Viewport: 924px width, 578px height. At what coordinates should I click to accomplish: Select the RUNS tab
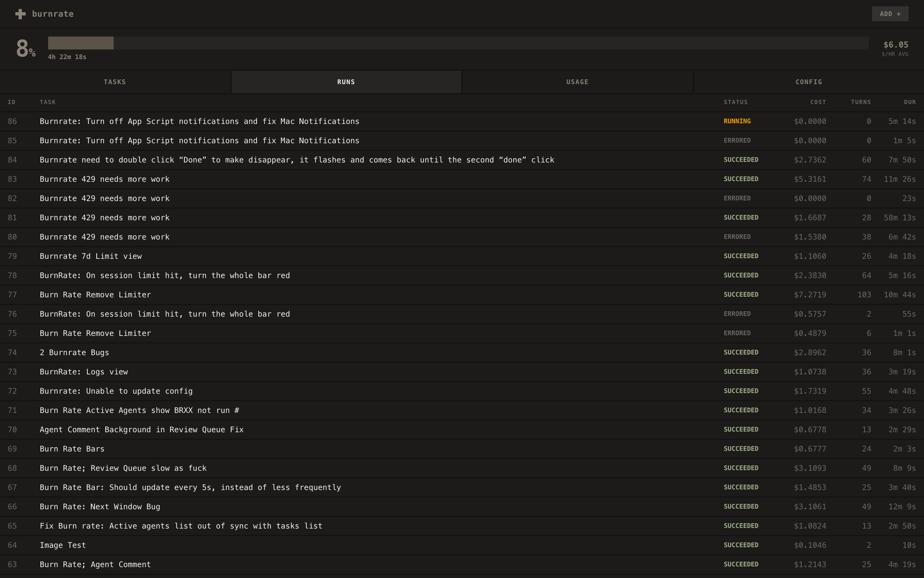[346, 82]
